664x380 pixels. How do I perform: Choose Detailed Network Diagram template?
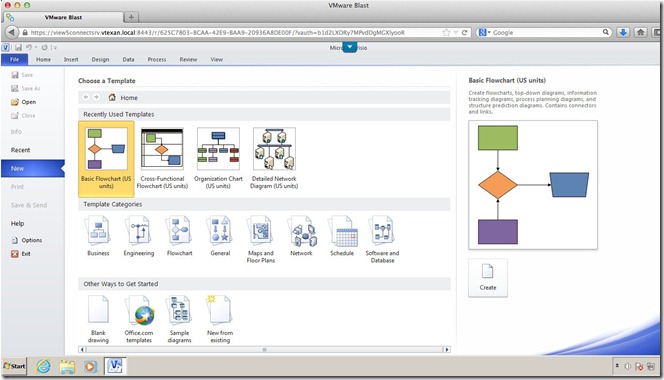274,159
